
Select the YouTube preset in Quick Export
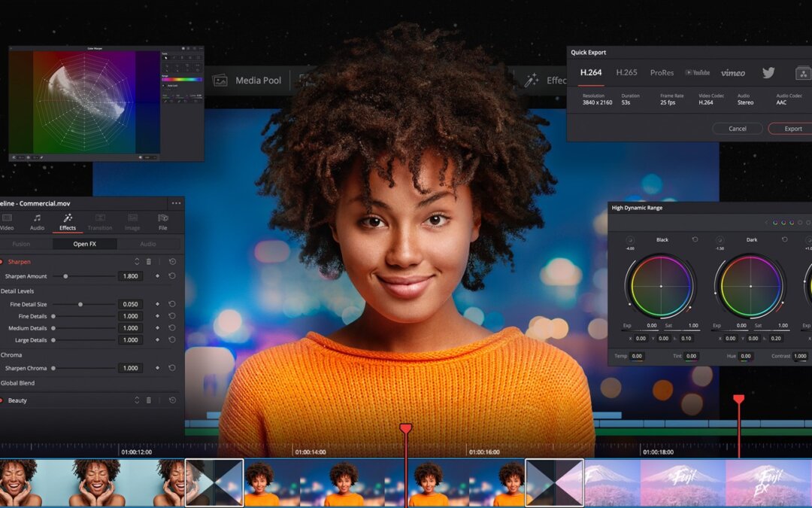698,72
